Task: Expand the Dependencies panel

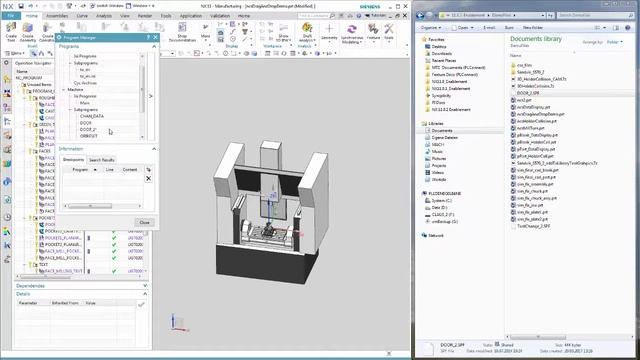Action: click(x=145, y=286)
